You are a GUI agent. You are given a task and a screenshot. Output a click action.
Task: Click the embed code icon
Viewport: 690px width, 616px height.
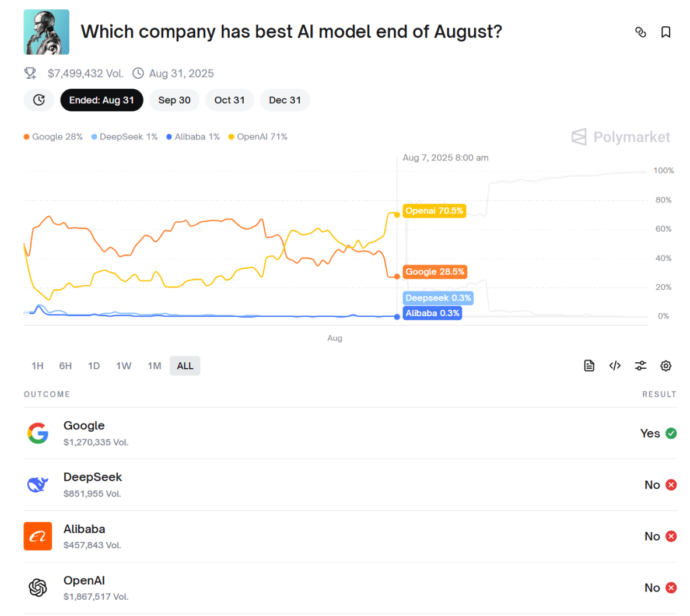tap(615, 366)
